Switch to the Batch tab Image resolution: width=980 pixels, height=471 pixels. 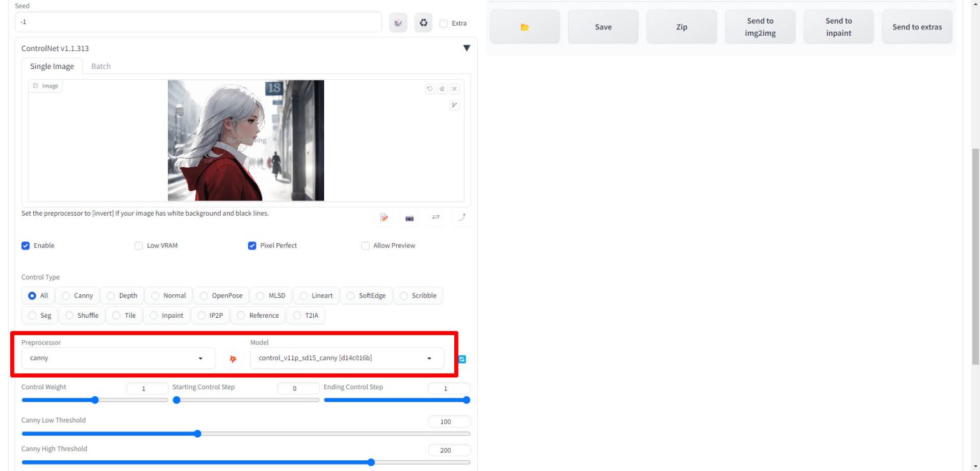pos(101,66)
